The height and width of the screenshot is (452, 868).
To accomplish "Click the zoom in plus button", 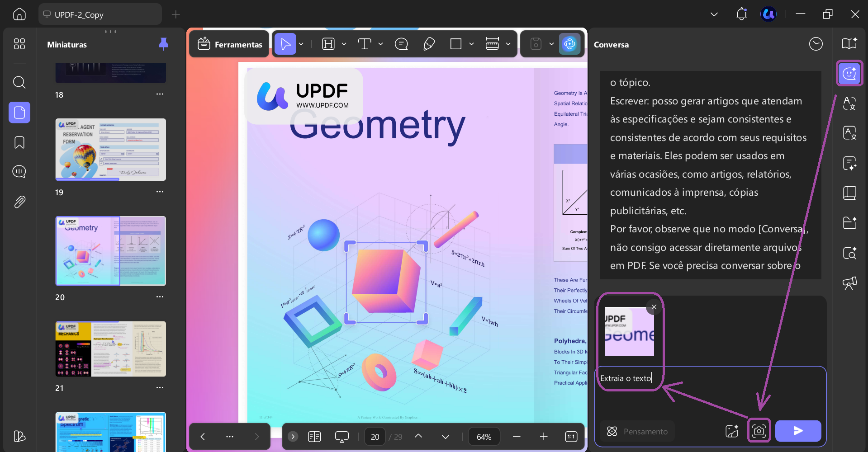I will click(544, 436).
